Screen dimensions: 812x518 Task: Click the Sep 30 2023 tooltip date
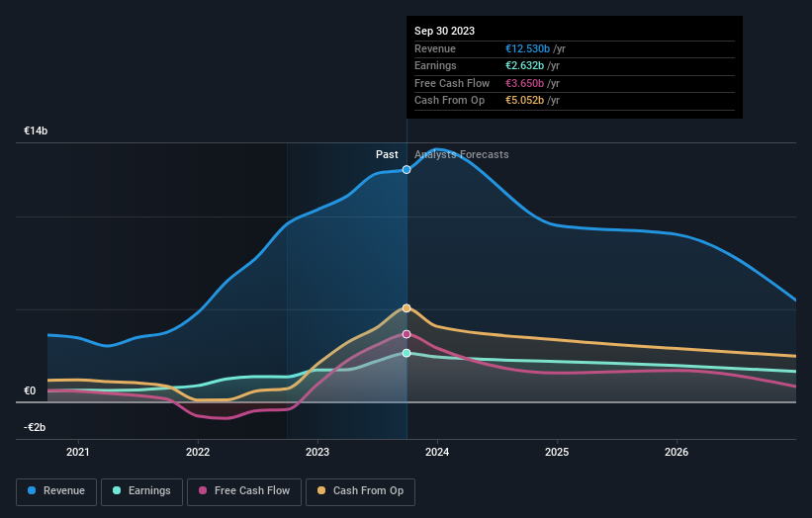(444, 31)
